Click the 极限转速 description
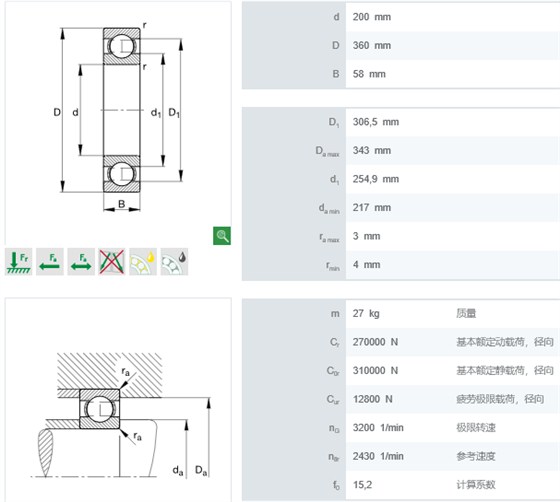Image resolution: width=560 pixels, height=502 pixels. (476, 428)
